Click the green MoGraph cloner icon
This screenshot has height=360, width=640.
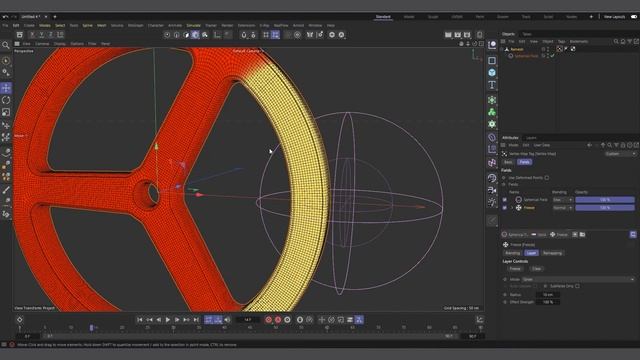tap(492, 112)
